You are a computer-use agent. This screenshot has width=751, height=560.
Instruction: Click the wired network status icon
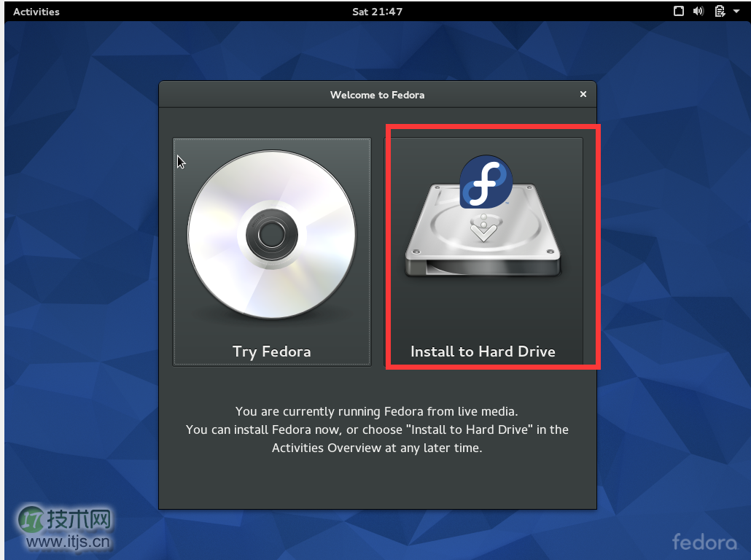coord(678,11)
